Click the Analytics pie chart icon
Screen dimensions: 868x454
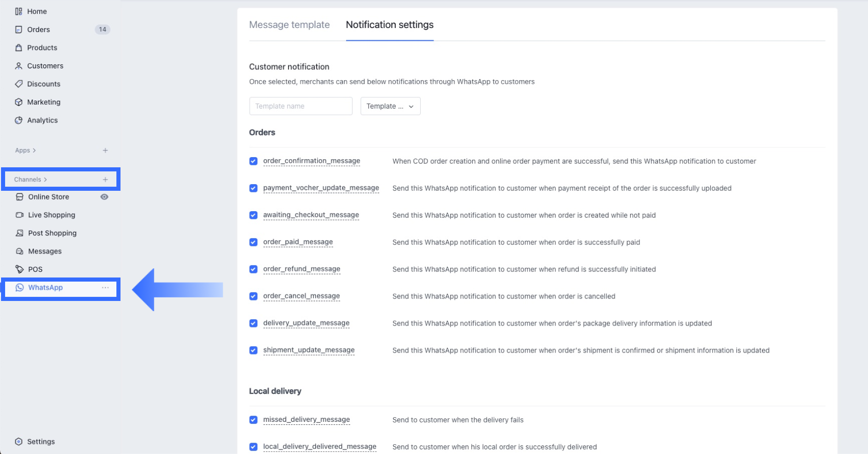(19, 120)
